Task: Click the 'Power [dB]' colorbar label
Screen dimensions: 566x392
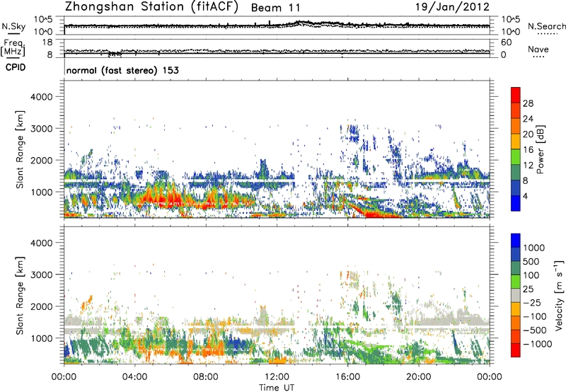Action: [x=541, y=149]
